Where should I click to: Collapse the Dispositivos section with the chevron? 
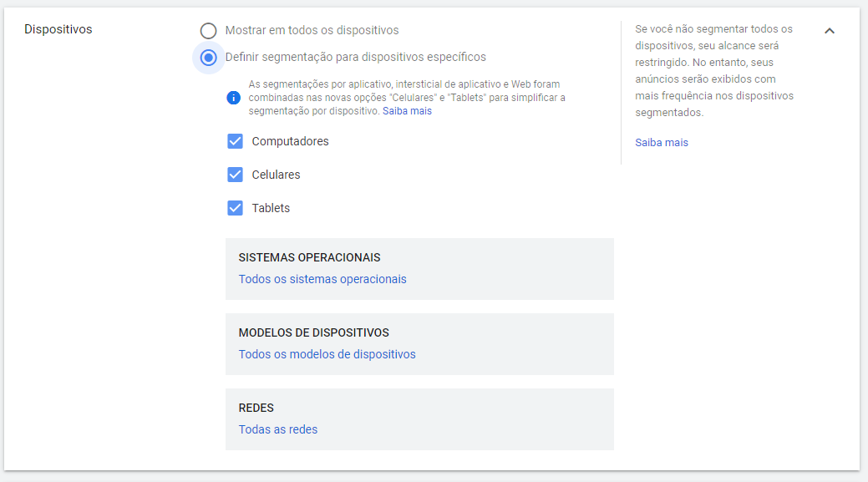tap(830, 31)
